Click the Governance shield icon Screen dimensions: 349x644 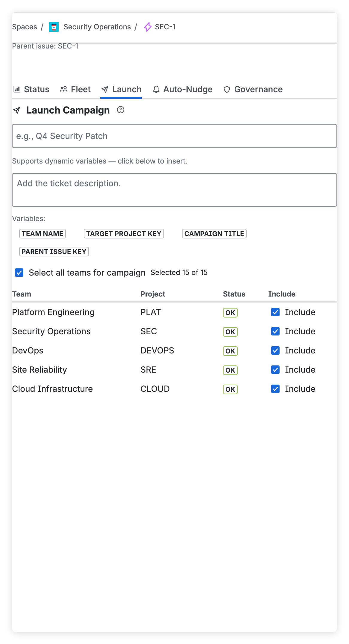point(227,89)
